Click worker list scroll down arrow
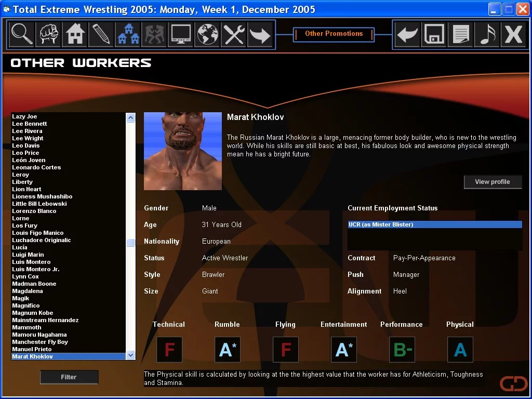Viewport: 532px width, 399px height. (130, 355)
